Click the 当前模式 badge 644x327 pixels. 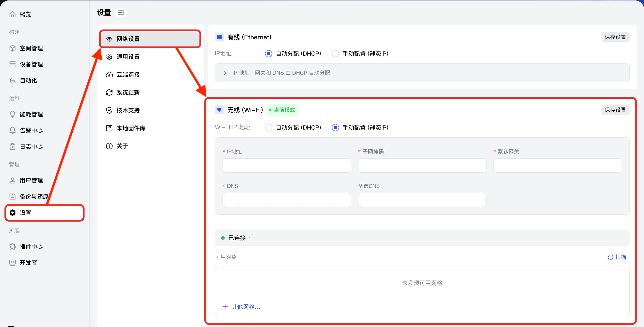[282, 110]
